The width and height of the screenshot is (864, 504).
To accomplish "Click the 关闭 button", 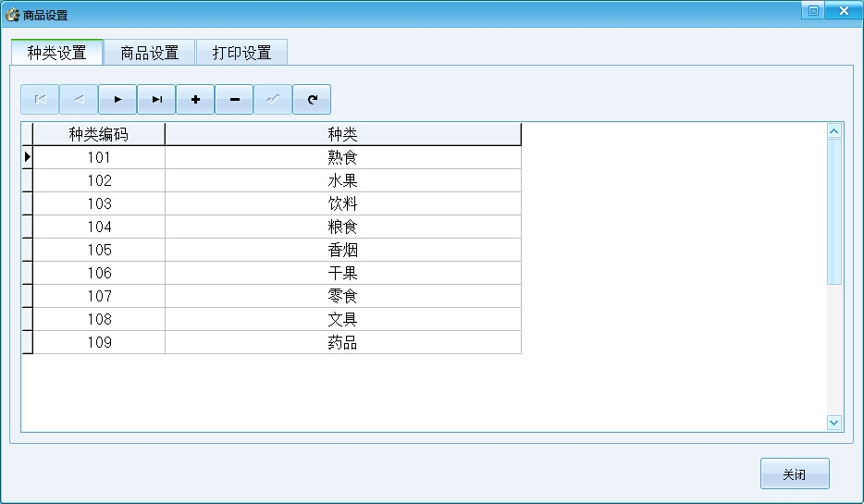I will click(x=795, y=473).
